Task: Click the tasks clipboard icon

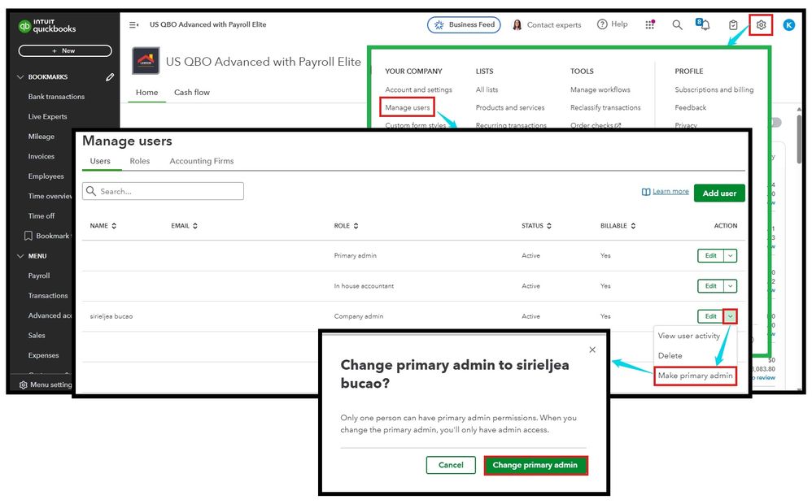Action: pos(733,25)
